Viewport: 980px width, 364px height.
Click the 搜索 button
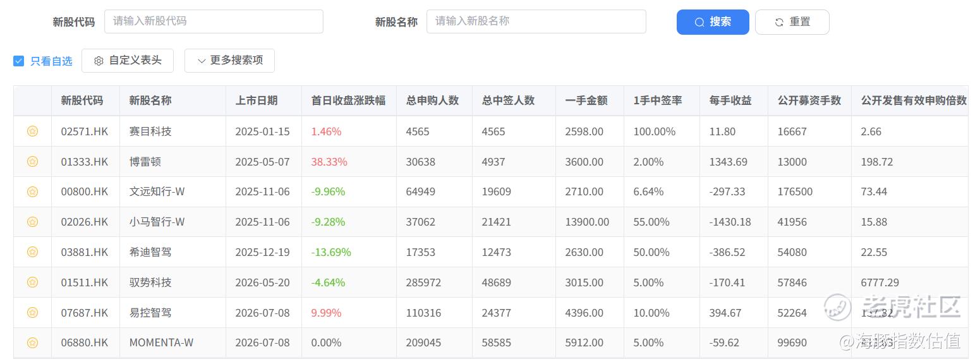(713, 21)
